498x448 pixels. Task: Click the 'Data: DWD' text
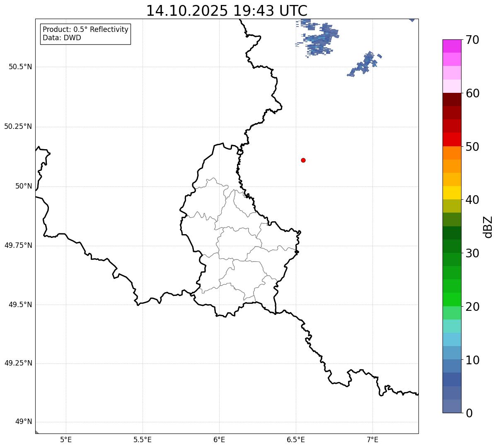click(x=62, y=38)
